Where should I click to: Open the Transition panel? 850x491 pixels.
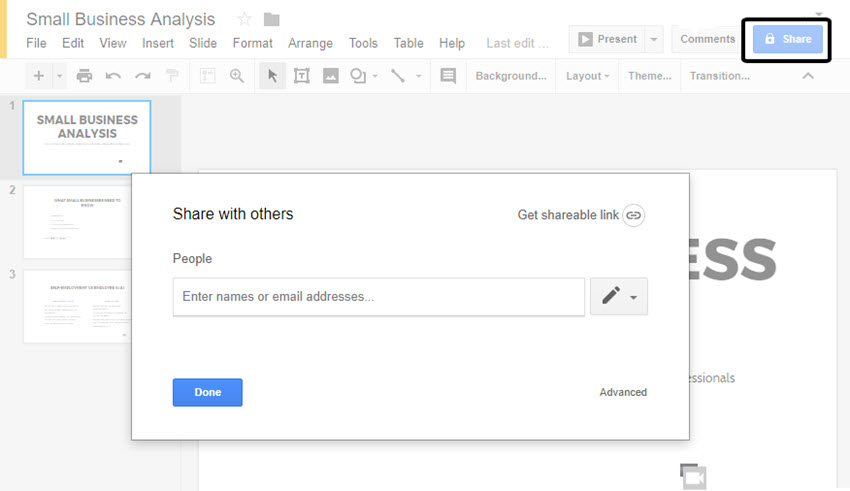coord(719,76)
